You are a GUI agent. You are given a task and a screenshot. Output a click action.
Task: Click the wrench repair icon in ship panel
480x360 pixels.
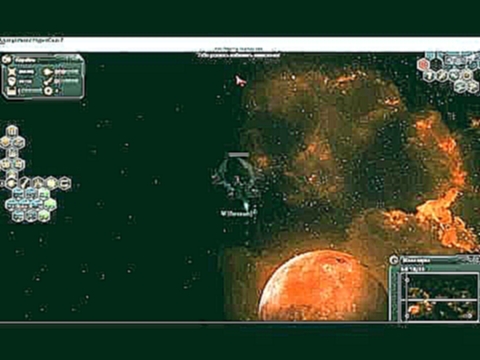pyautogui.click(x=49, y=81)
